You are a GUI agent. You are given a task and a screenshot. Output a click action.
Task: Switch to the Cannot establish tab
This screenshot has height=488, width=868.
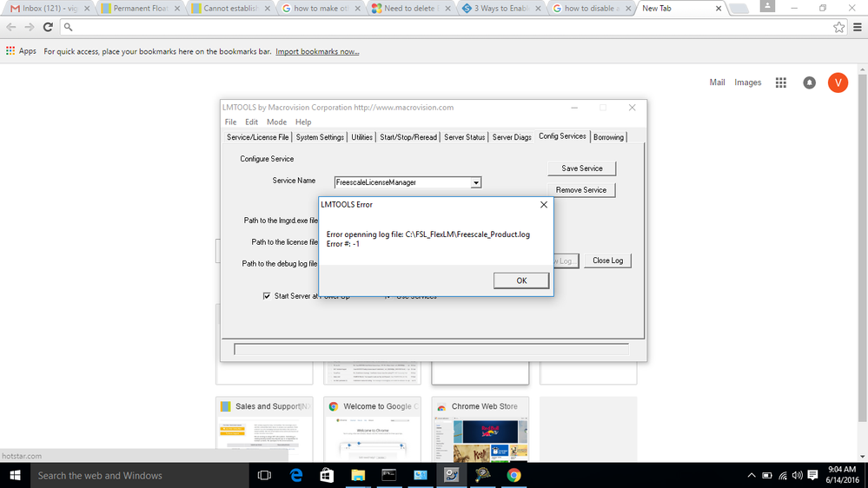click(231, 9)
